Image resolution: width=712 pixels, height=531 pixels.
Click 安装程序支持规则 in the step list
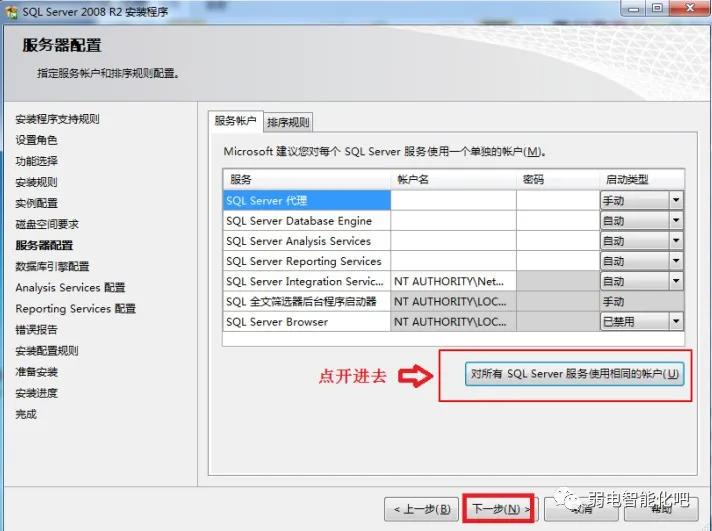[57, 119]
